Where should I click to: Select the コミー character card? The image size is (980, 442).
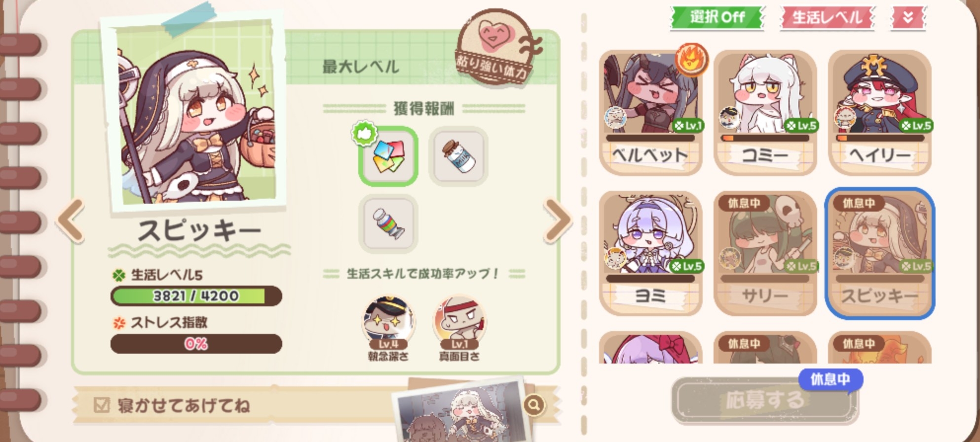[765, 112]
